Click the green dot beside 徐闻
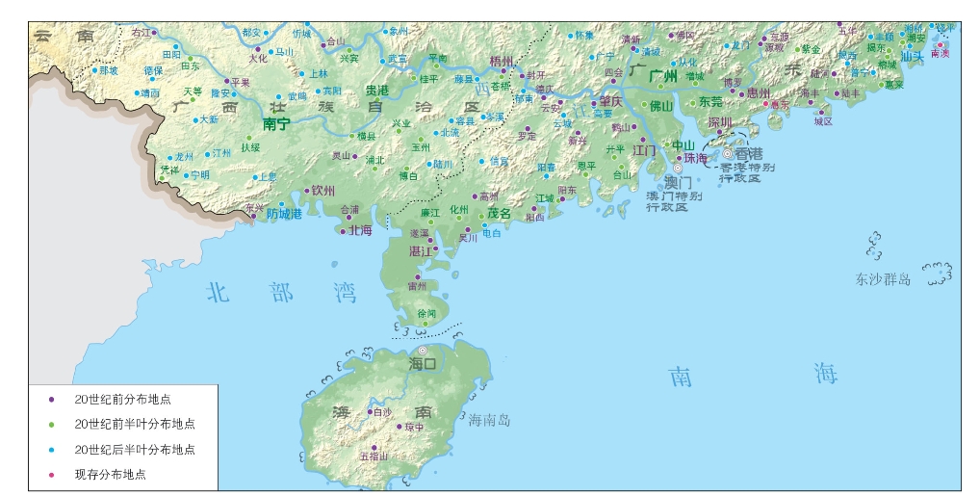Image resolution: width=980 pixels, height=496 pixels. pyautogui.click(x=425, y=324)
